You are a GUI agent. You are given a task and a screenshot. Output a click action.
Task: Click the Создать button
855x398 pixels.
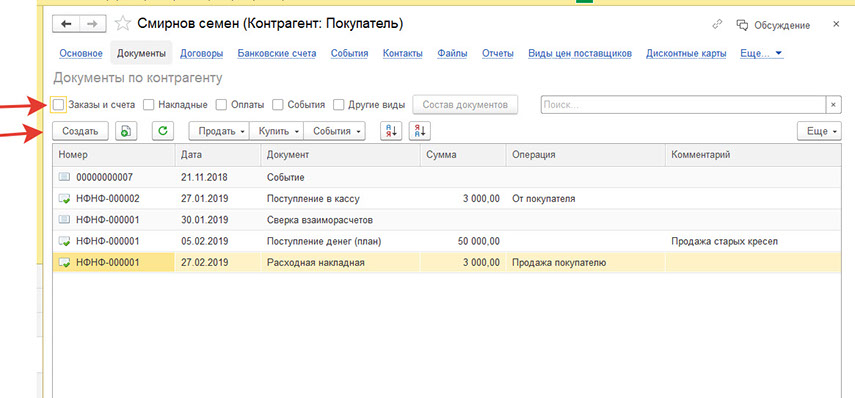[80, 131]
